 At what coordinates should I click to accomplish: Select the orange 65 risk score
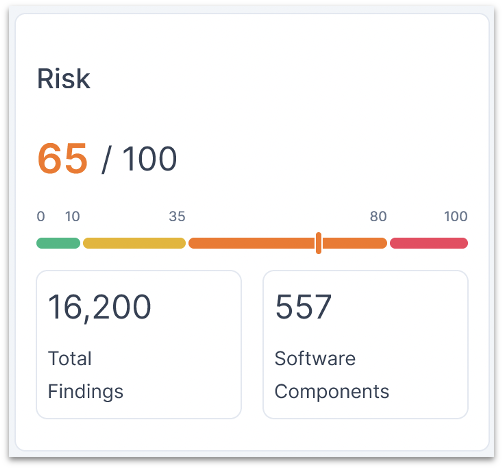pos(62,158)
